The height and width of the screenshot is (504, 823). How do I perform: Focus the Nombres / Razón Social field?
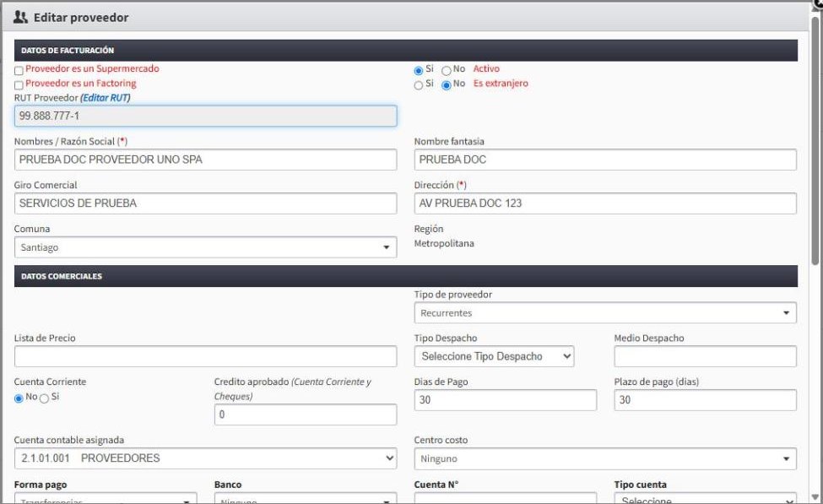click(205, 160)
